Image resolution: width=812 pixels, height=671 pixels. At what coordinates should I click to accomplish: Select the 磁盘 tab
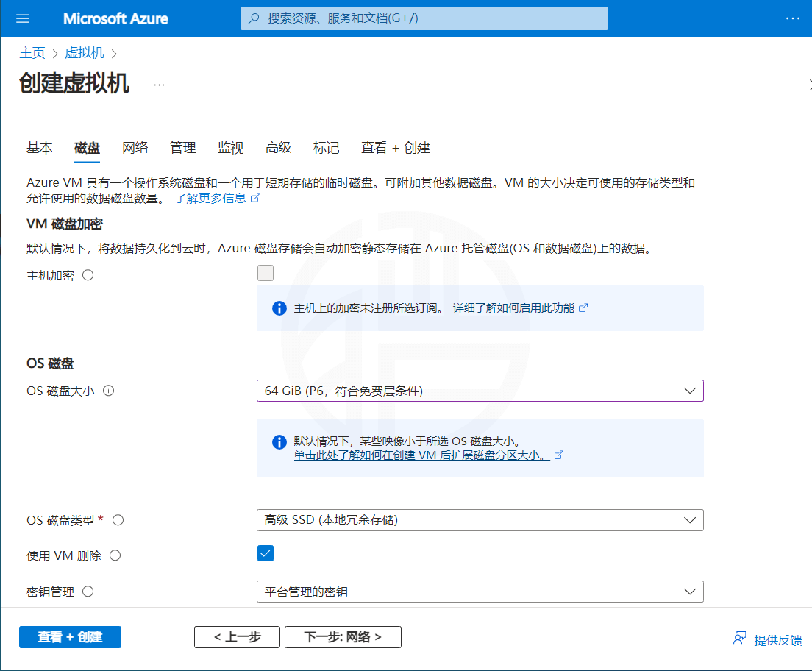click(x=87, y=148)
